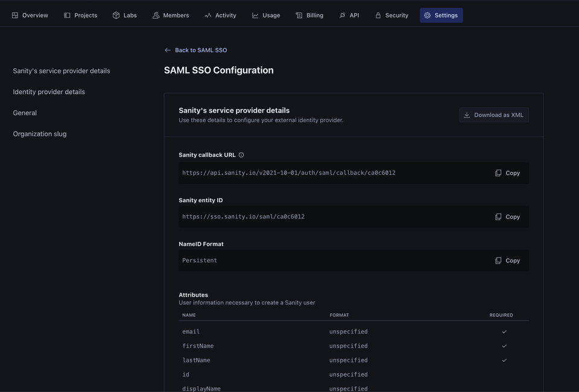
Task: Click the NAME column header
Action: (189, 315)
